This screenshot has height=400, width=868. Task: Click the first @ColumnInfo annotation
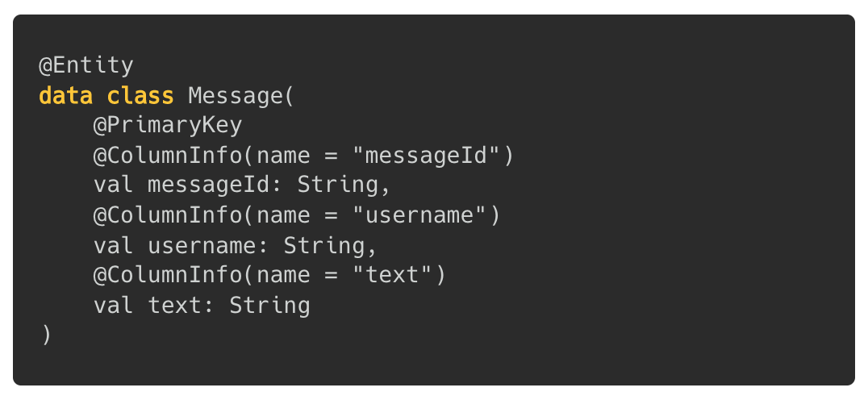pos(168,156)
